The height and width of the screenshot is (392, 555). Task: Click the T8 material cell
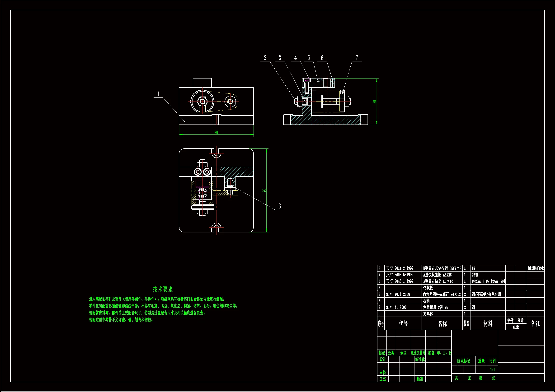(x=473, y=268)
